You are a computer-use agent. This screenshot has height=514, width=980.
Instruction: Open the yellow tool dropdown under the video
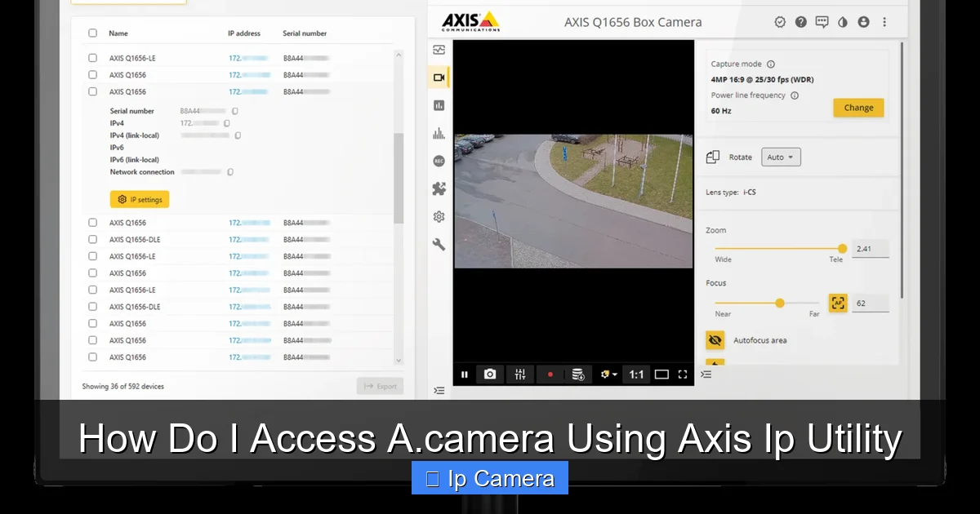pos(608,374)
